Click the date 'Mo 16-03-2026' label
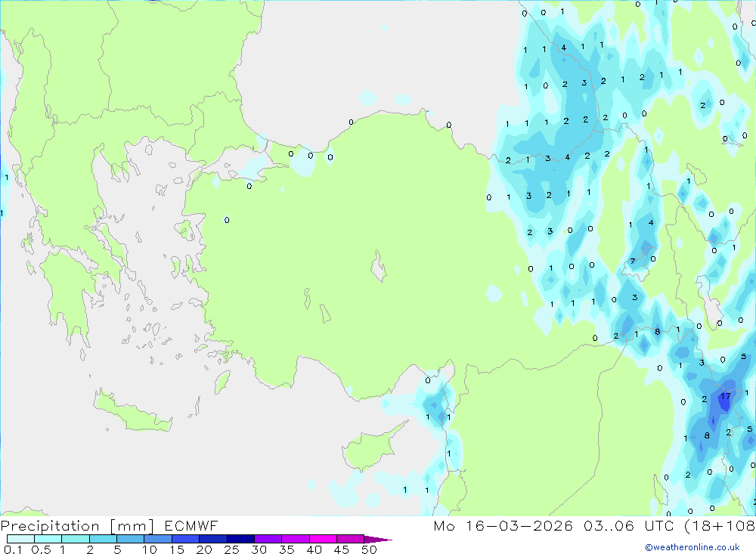 pos(503,525)
